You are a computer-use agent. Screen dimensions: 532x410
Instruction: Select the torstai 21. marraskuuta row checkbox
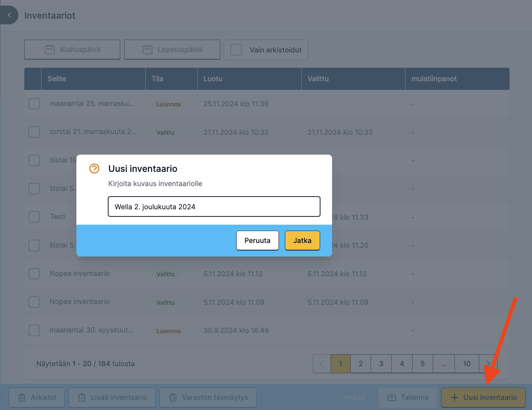34,132
